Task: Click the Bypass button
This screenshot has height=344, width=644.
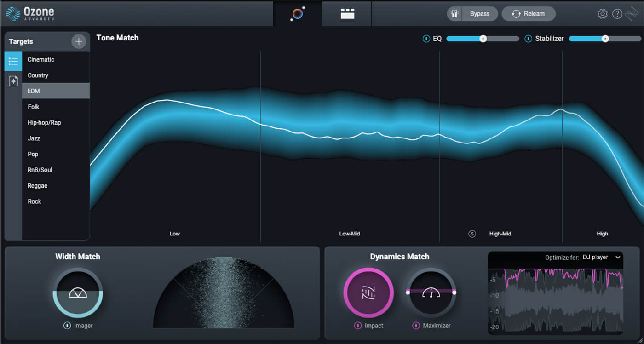Action: click(480, 14)
